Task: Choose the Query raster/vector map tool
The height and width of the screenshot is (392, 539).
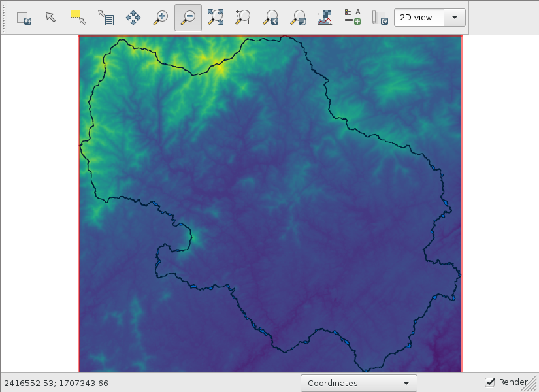Action: pos(106,18)
